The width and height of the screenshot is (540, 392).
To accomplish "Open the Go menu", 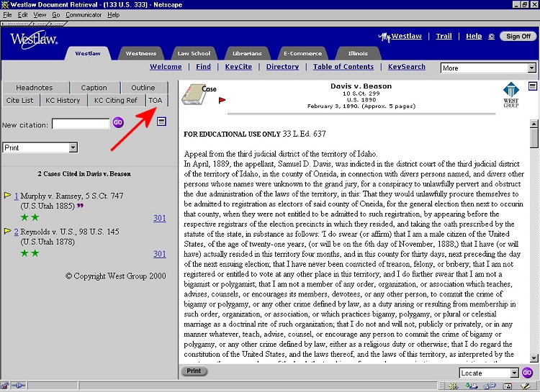I will [55, 15].
